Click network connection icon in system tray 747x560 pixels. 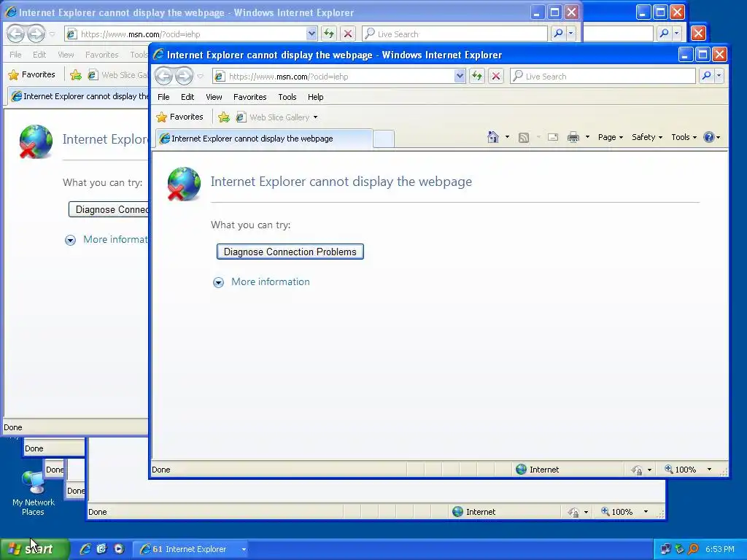(x=665, y=549)
